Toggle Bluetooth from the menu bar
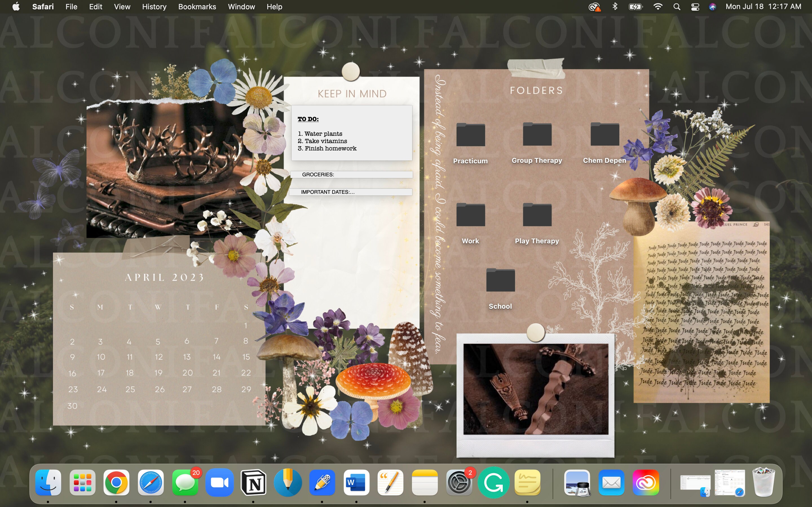812x507 pixels. 615,6
